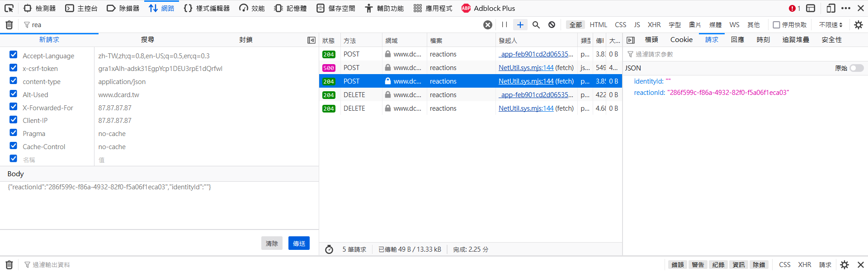This screenshot has height=272, width=868.
Task: Sort by Status (狀態) column header
Action: point(330,40)
